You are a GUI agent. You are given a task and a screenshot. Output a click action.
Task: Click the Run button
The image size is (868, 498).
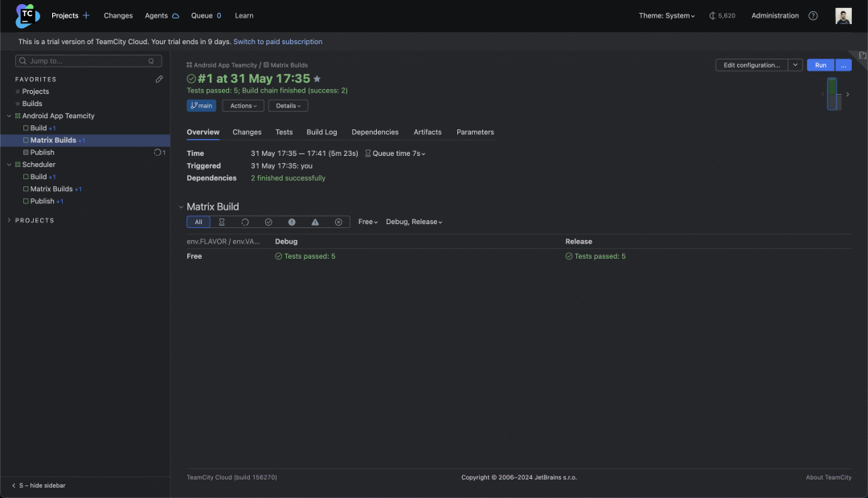pos(821,65)
